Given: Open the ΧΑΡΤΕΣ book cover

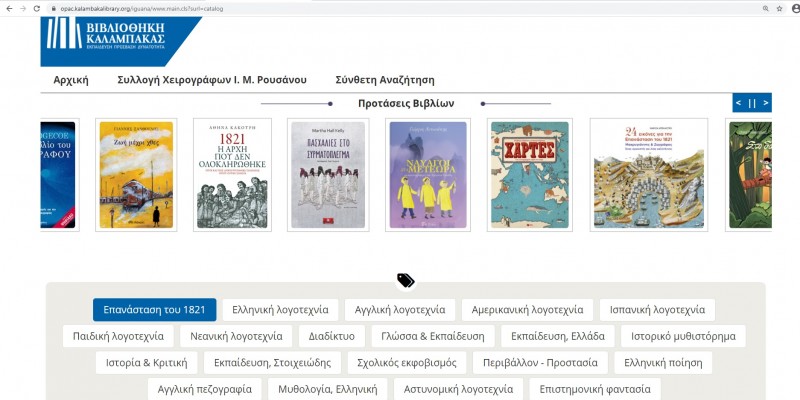Looking at the screenshot, I should point(529,175).
